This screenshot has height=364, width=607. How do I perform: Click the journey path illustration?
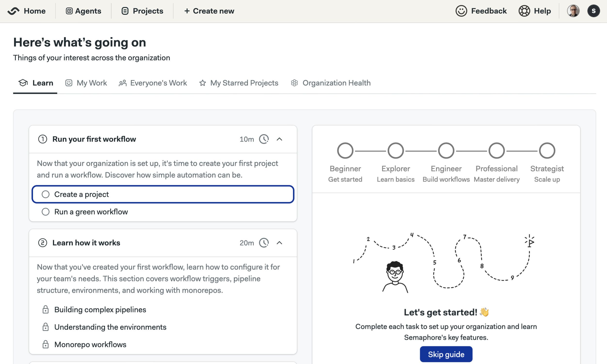point(444,263)
